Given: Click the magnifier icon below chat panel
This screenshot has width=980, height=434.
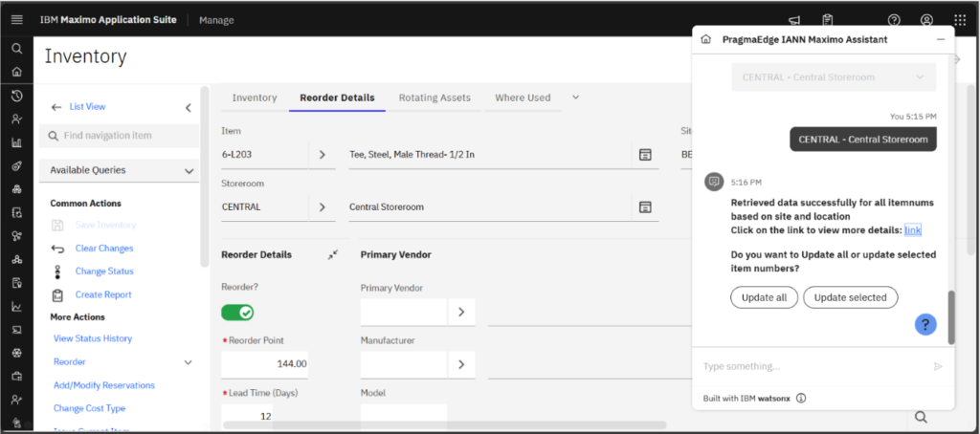Looking at the screenshot, I should point(921,417).
